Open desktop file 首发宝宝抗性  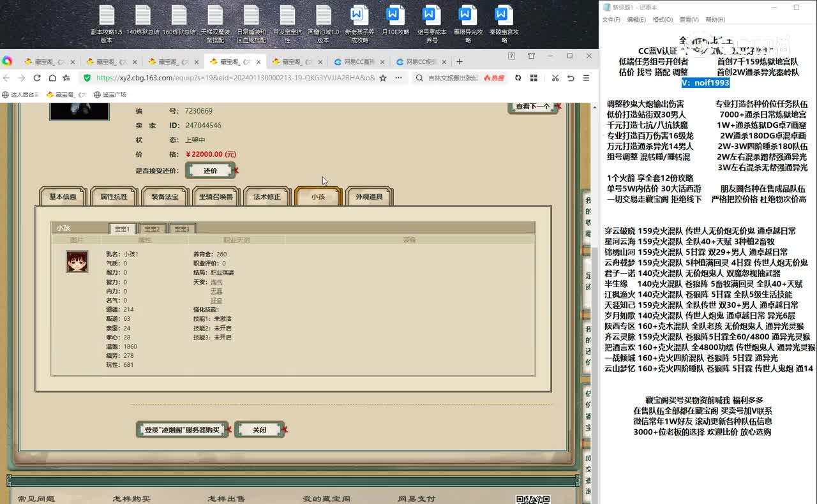(288, 24)
